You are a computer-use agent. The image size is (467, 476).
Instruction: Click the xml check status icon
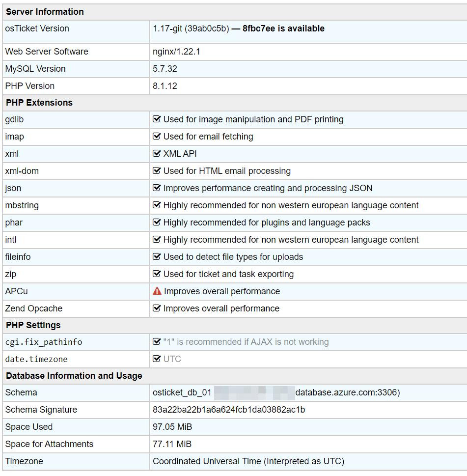[x=157, y=154]
